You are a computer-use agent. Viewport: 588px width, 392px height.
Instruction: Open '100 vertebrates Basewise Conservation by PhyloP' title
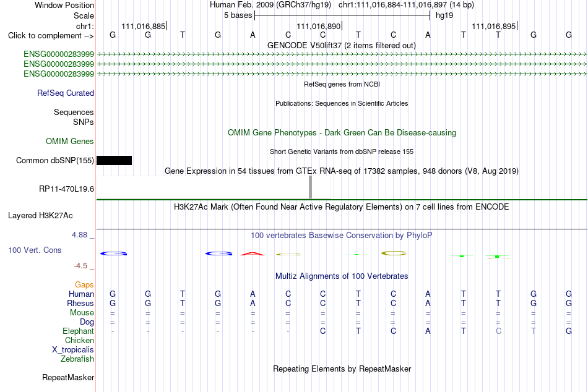(x=341, y=236)
